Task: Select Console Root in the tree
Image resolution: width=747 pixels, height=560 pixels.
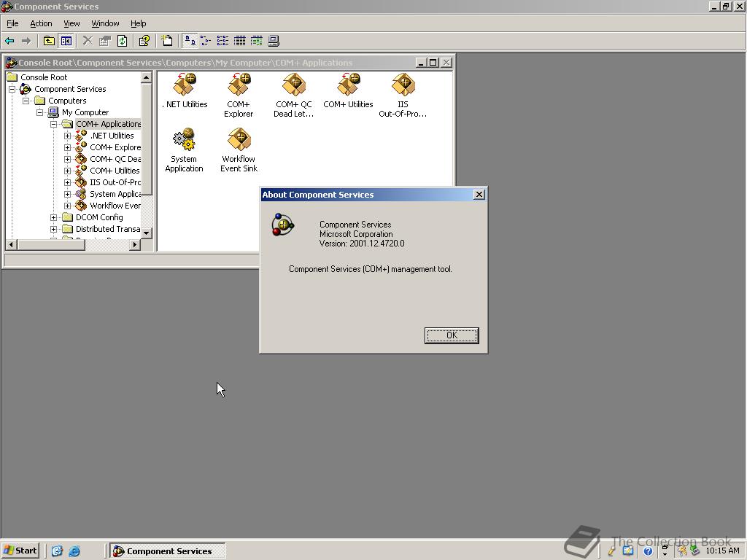Action: pos(43,77)
